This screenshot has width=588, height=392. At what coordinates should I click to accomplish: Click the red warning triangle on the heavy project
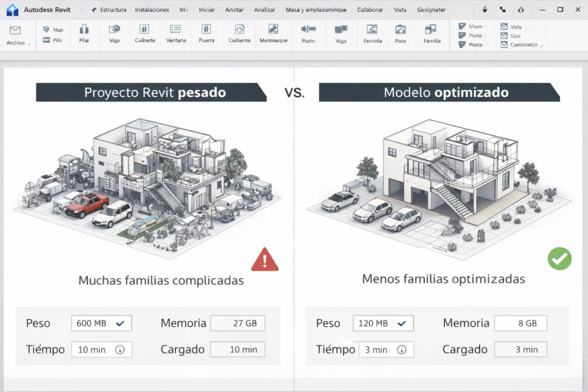point(265,259)
